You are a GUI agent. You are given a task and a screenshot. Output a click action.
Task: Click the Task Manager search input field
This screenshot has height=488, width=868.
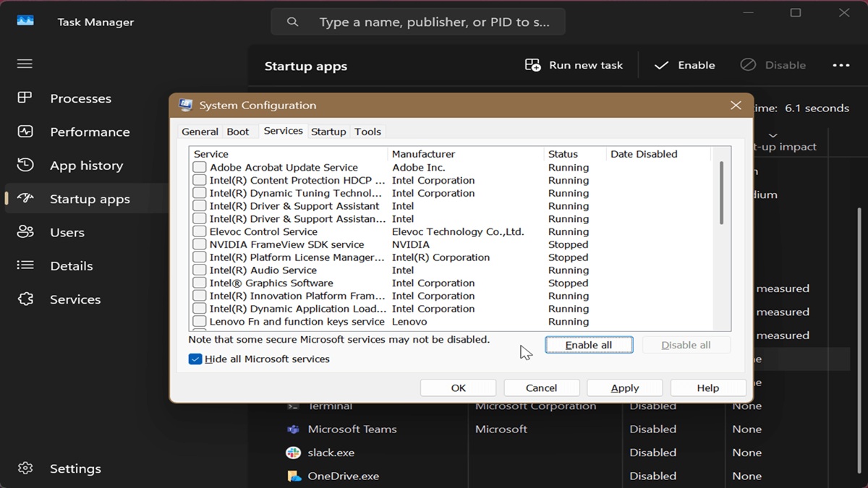(418, 22)
